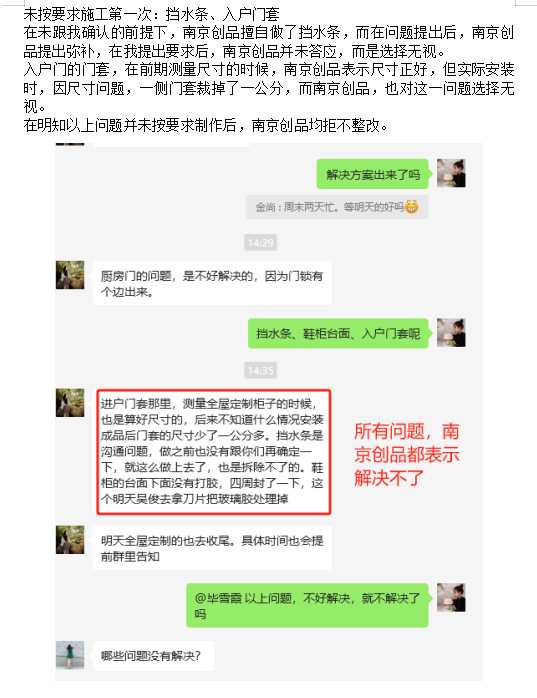Click avatar beside '哪些问题没有解决?' message
Screen dimensions: 537x698
pyautogui.click(x=70, y=655)
